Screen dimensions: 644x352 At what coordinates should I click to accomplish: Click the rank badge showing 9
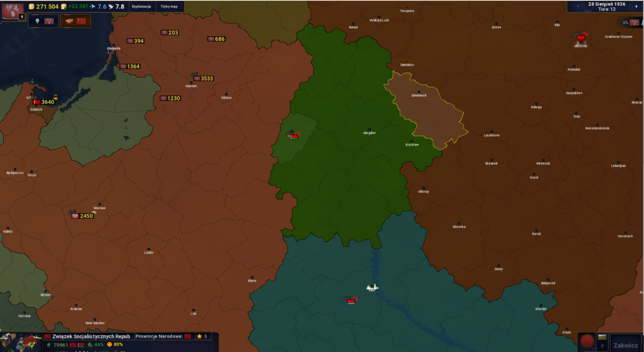(x=22, y=17)
